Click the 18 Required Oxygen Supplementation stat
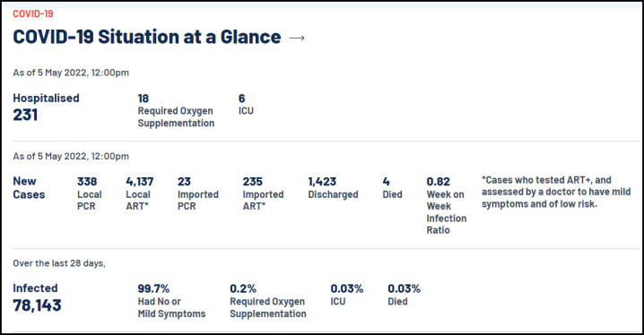 (x=176, y=111)
